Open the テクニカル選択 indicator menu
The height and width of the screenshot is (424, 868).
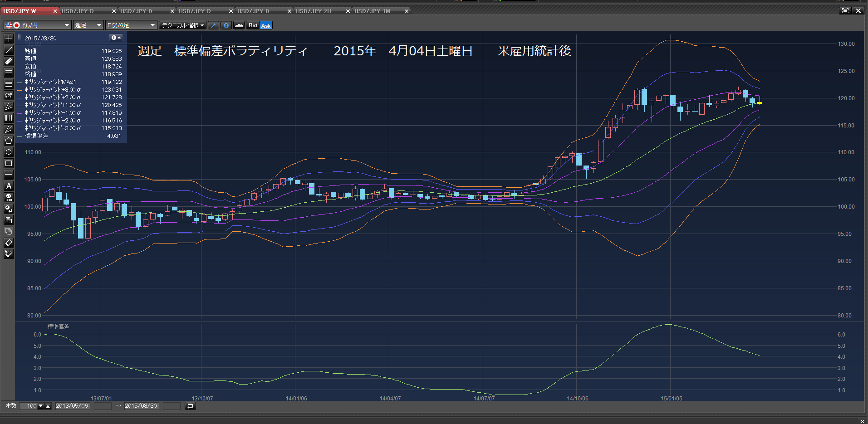182,25
